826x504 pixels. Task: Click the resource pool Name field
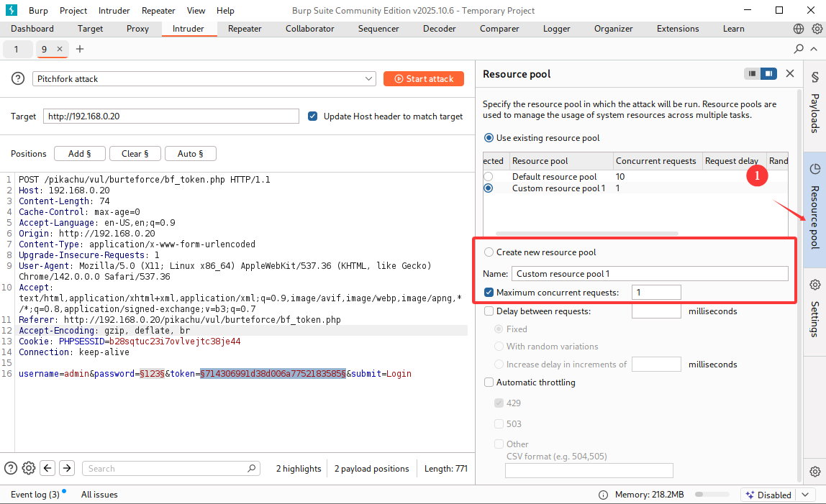tap(650, 274)
